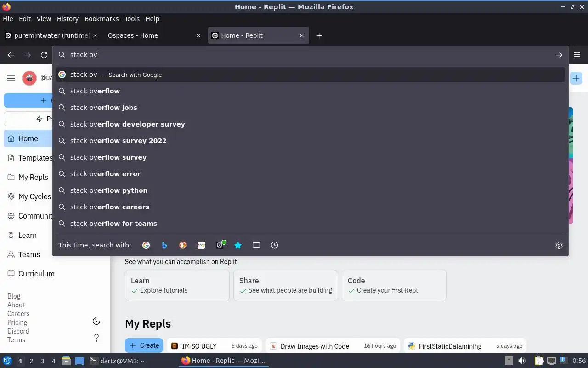Image resolution: width=588 pixels, height=368 pixels.
Task: Open the Learn Explore tutorials card
Action: tap(177, 286)
